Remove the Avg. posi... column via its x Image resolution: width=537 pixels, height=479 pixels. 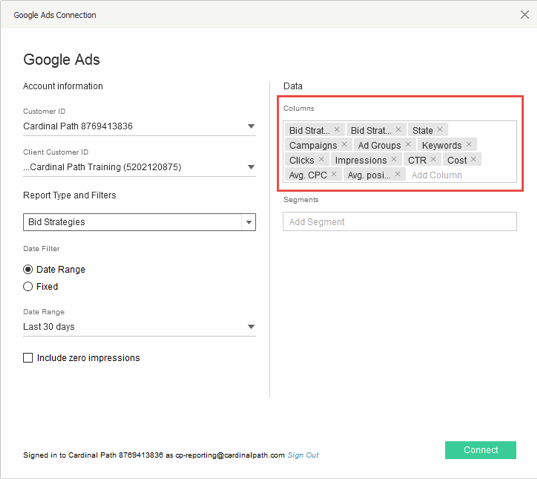pos(398,174)
